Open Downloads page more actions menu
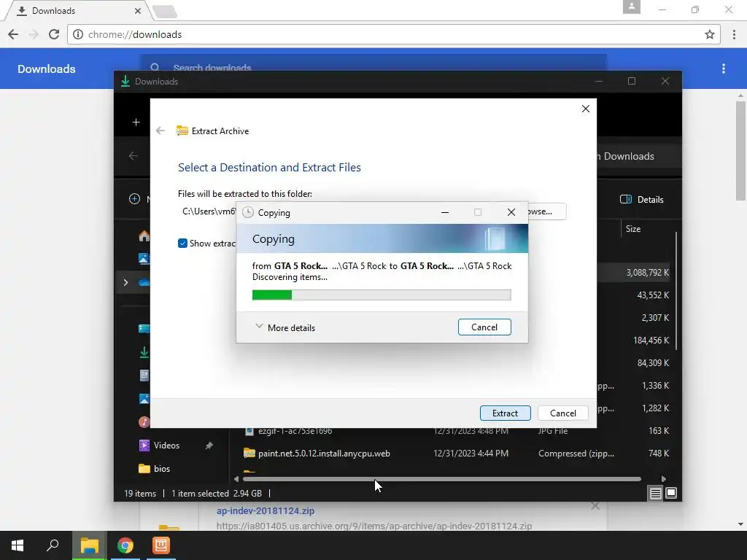 (x=723, y=69)
